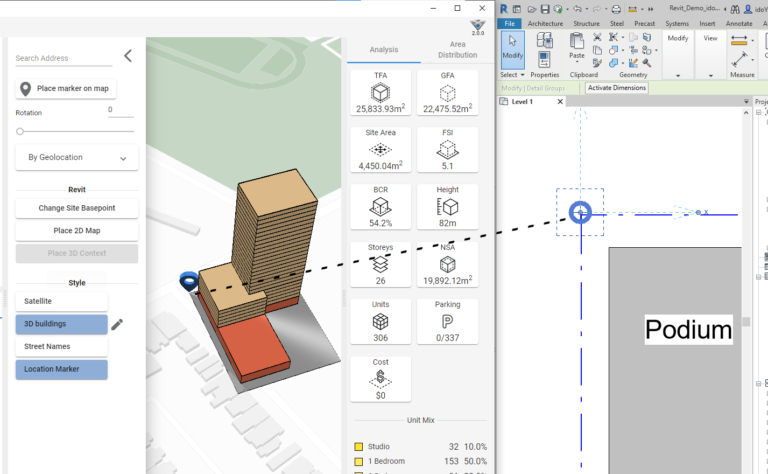Open the Systems ribbon tab
Image resolution: width=768 pixels, height=474 pixels.
tap(677, 24)
